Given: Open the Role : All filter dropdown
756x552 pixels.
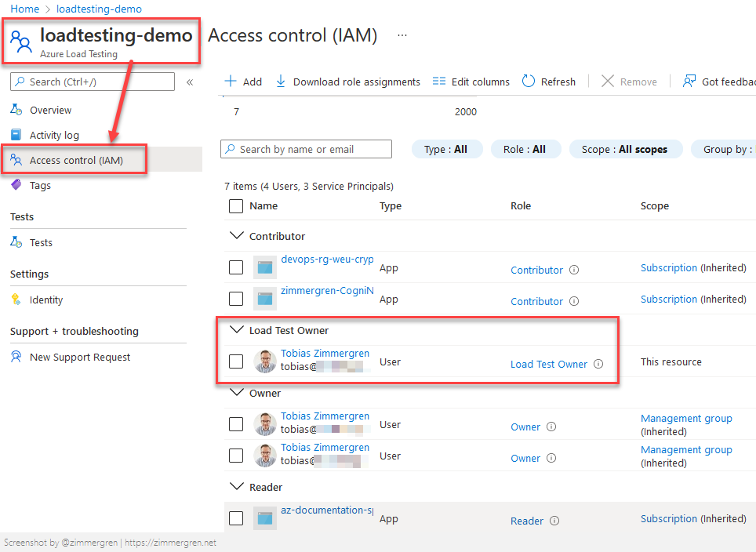Looking at the screenshot, I should [525, 149].
